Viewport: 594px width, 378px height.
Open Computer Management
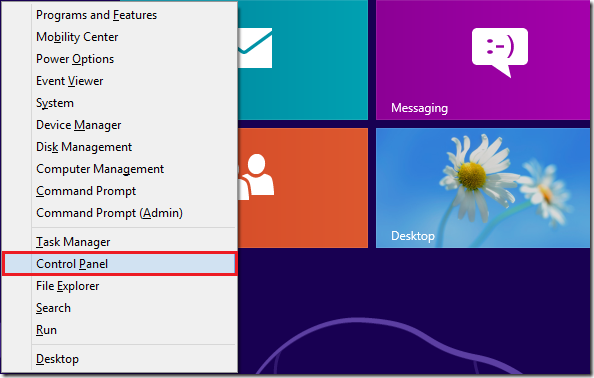click(x=120, y=169)
